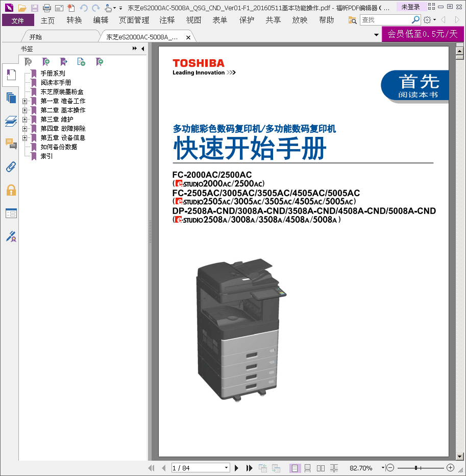Viewport: 466px width, 476px height.
Task: Switch to the 保护 ribbon tab
Action: point(247,20)
